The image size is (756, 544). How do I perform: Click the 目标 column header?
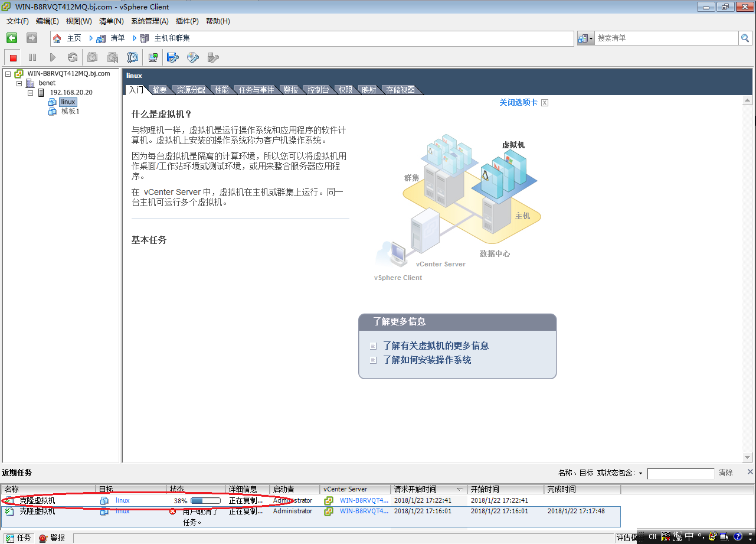[x=131, y=489]
